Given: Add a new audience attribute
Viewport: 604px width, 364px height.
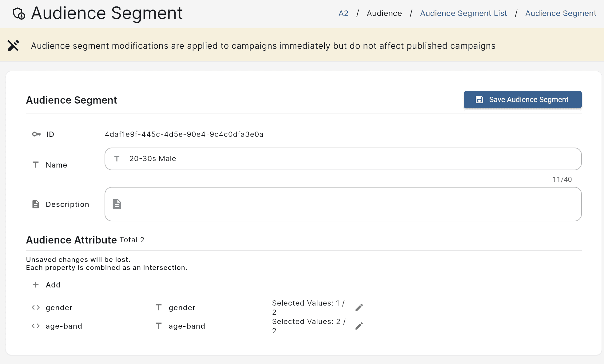Looking at the screenshot, I should (x=53, y=285).
